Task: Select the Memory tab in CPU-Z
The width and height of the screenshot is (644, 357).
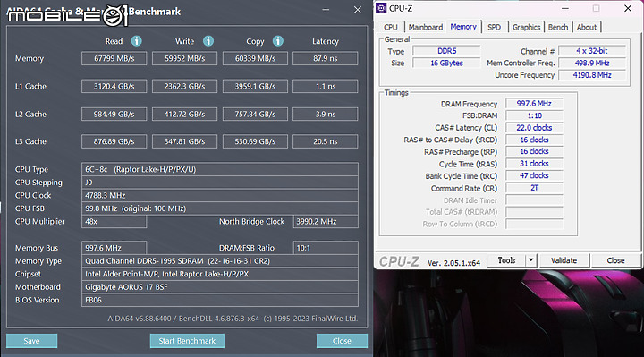Action: [463, 27]
